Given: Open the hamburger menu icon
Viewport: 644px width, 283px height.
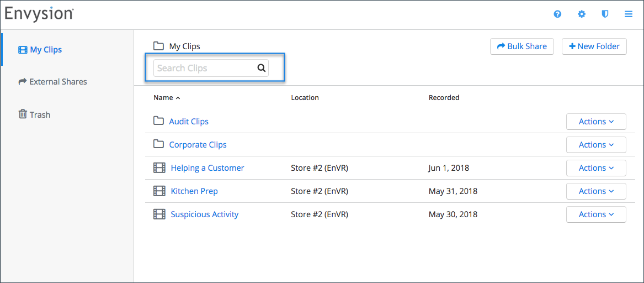Looking at the screenshot, I should 629,14.
